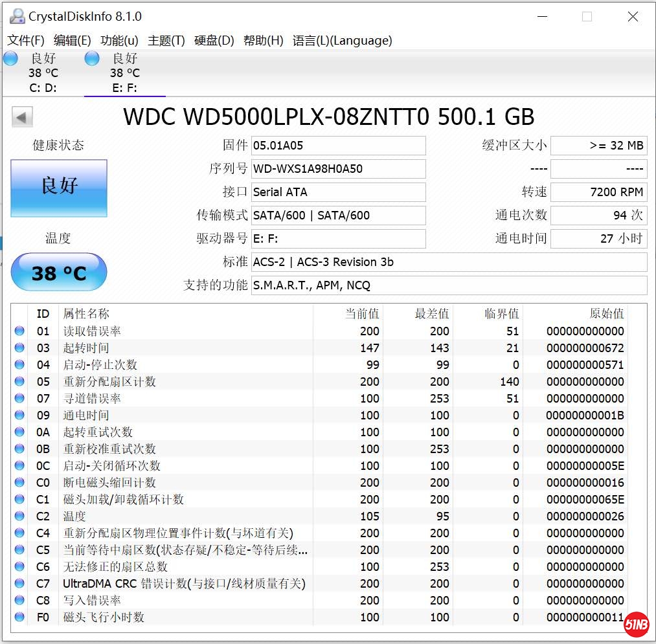The height and width of the screenshot is (644, 656).
Task: Open the 文件(F) menu
Action: [x=25, y=40]
